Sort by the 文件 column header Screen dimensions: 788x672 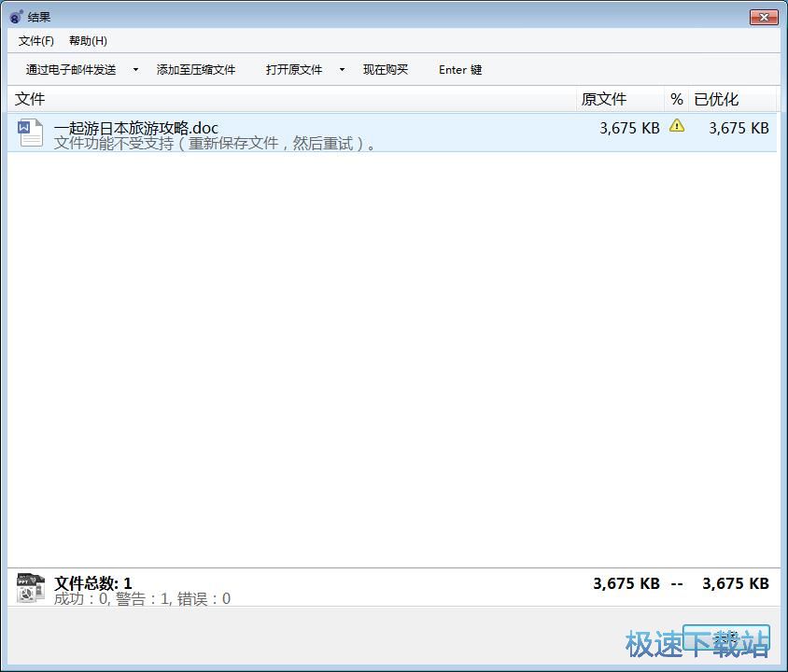coord(291,99)
